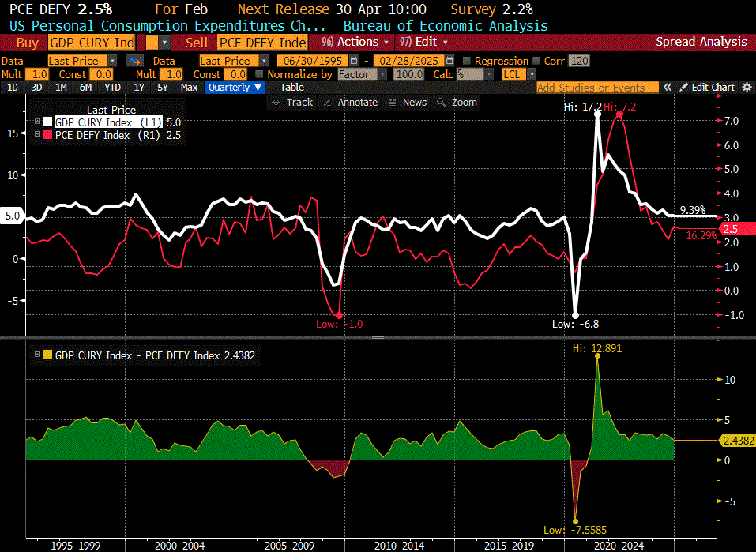The height and width of the screenshot is (552, 756).
Task: Click the Spread Analysis title text
Action: click(701, 42)
